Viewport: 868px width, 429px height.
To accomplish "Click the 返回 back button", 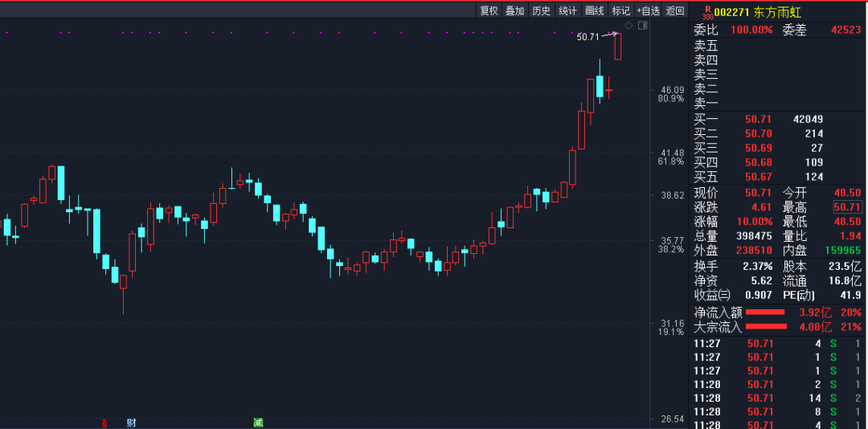I will (675, 10).
